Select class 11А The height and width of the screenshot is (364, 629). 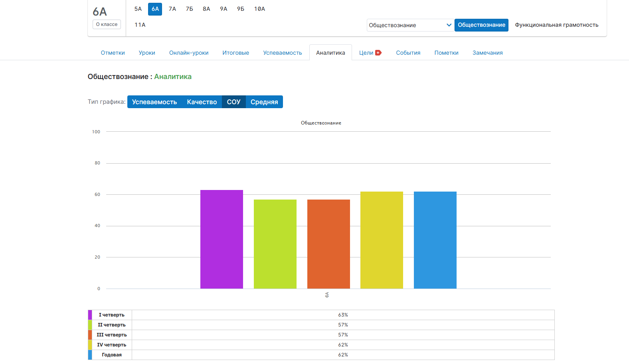(140, 25)
